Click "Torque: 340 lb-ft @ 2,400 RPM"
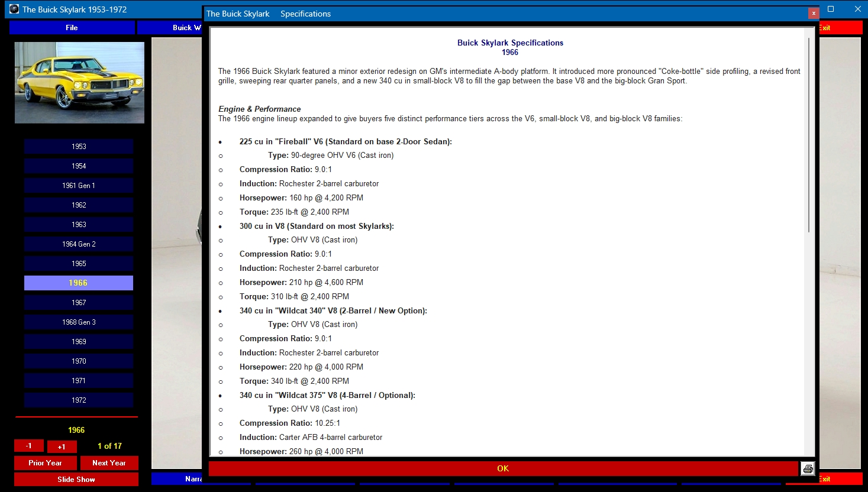 [x=294, y=381]
